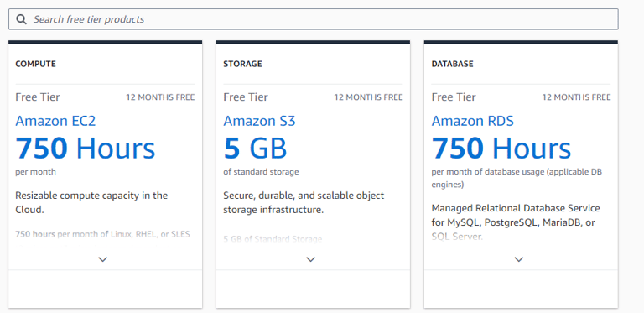The height and width of the screenshot is (313, 644).
Task: Click the DATABASE category heading
Action: pos(452,64)
